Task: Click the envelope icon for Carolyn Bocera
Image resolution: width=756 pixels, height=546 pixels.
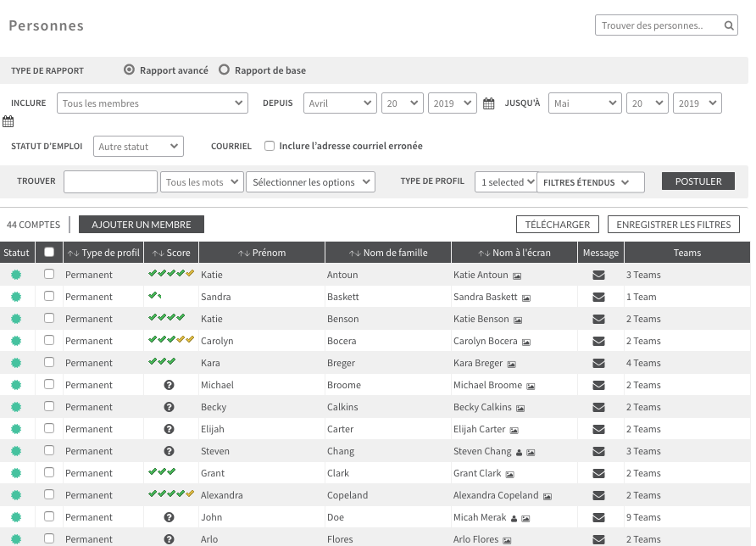Action: [598, 341]
